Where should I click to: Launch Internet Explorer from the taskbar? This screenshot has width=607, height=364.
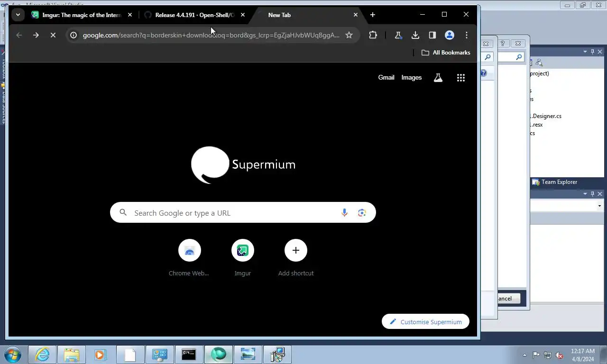click(x=43, y=355)
